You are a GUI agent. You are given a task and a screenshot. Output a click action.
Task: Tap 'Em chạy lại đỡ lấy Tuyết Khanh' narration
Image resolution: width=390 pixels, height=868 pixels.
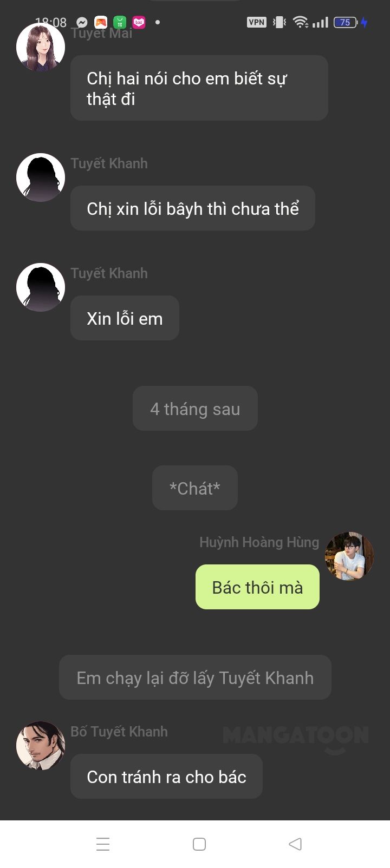195,678
